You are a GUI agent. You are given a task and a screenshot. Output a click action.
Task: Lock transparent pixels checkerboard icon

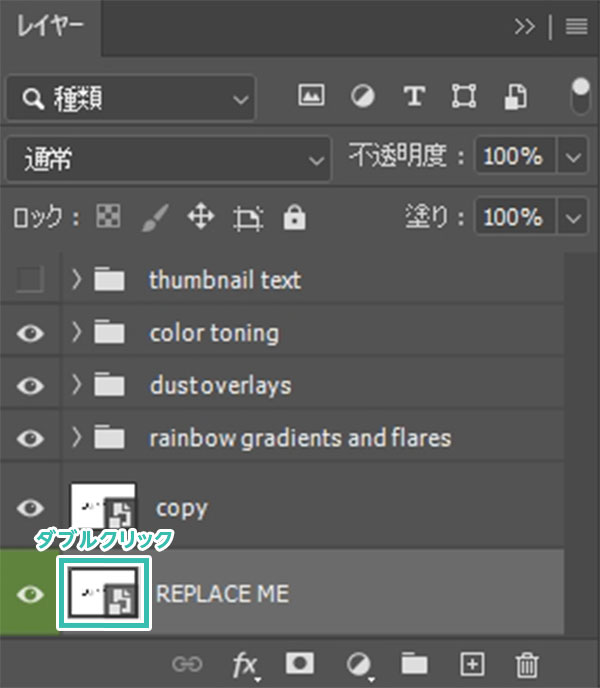(108, 216)
